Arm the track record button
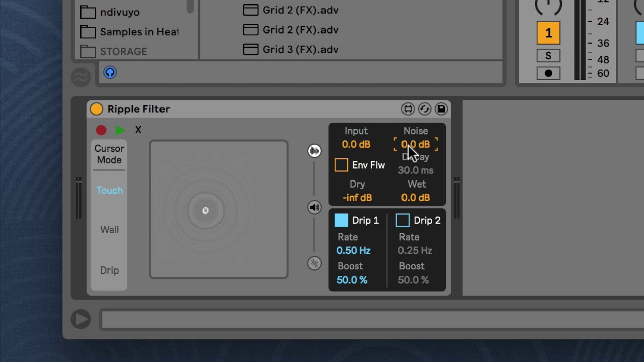This screenshot has width=644, height=362. pos(548,73)
